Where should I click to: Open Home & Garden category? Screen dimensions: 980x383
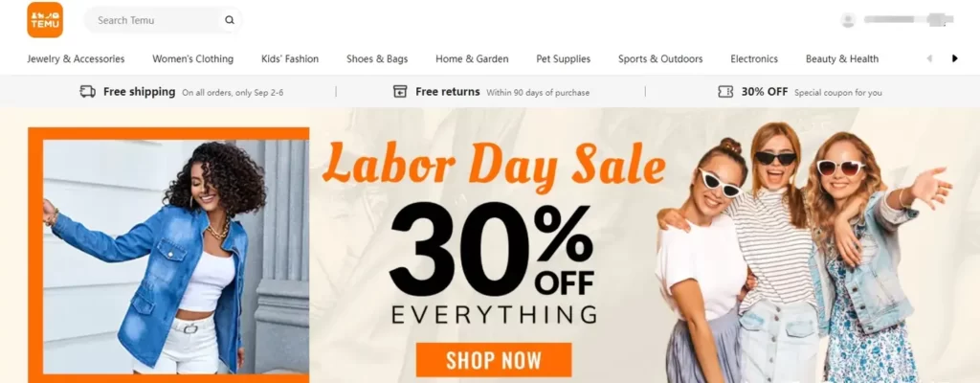(472, 58)
